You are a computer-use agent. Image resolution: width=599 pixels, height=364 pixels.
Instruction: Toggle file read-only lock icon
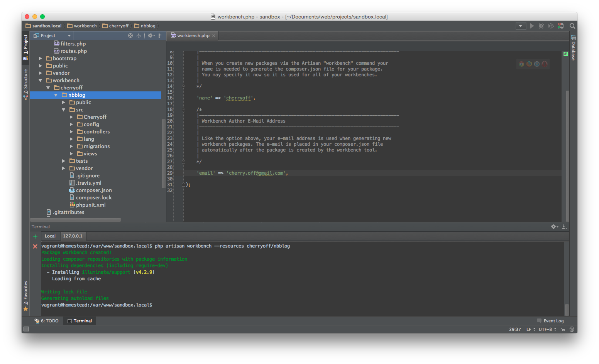[x=563, y=329]
